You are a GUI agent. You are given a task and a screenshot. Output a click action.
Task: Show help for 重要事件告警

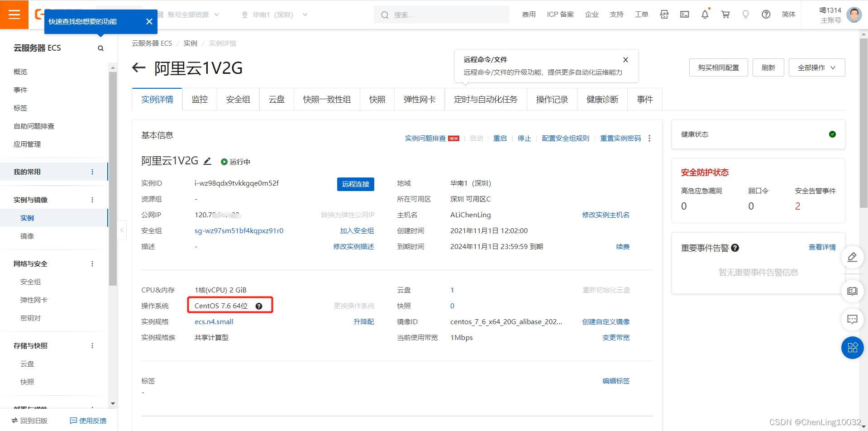tap(735, 248)
